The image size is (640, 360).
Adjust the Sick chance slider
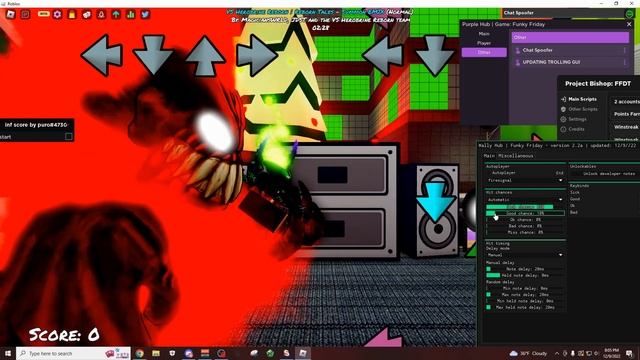pyautogui.click(x=525, y=207)
